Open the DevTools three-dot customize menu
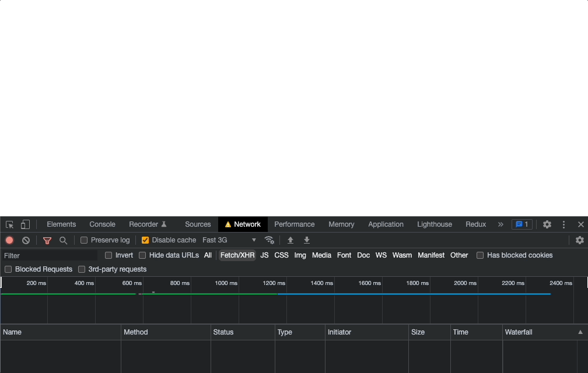This screenshot has width=588, height=373. 563,224
